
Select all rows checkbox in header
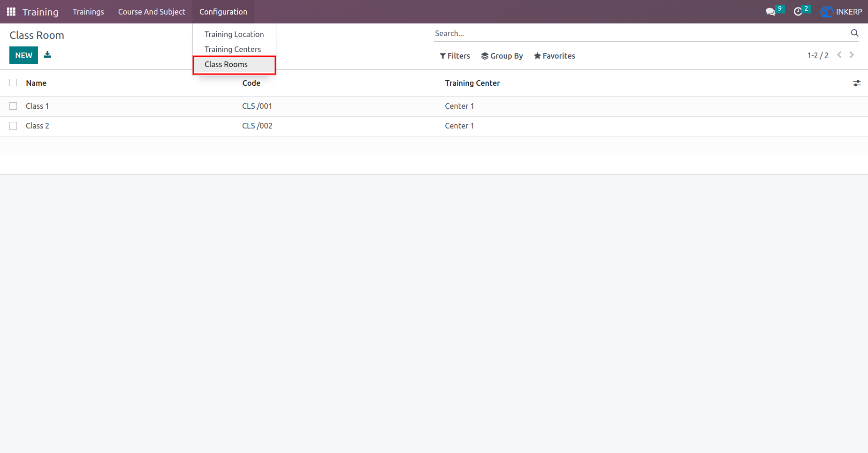[x=13, y=83]
